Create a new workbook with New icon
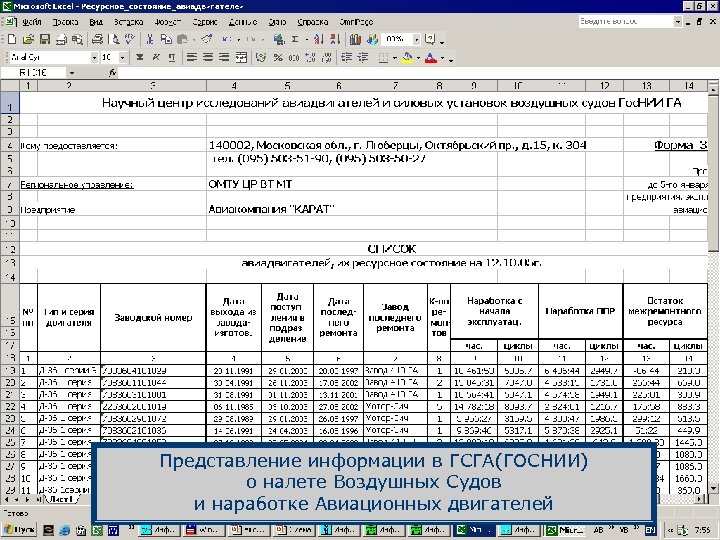 coord(12,39)
